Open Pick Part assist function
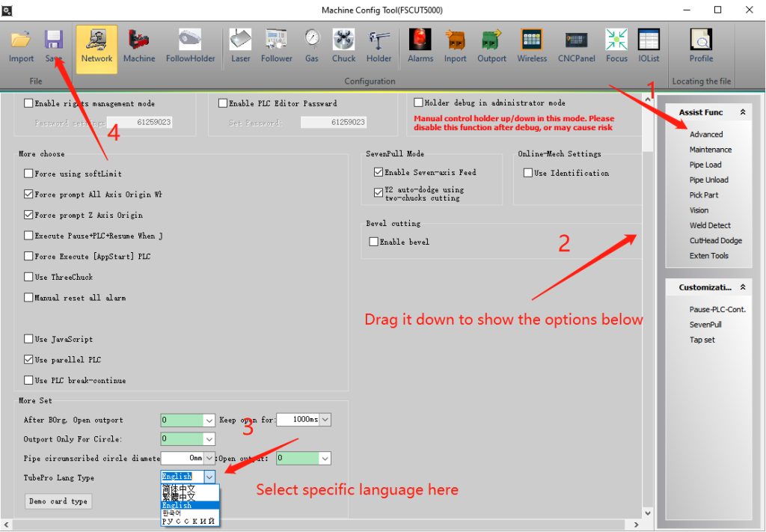Image resolution: width=766 pixels, height=532 pixels. point(703,195)
